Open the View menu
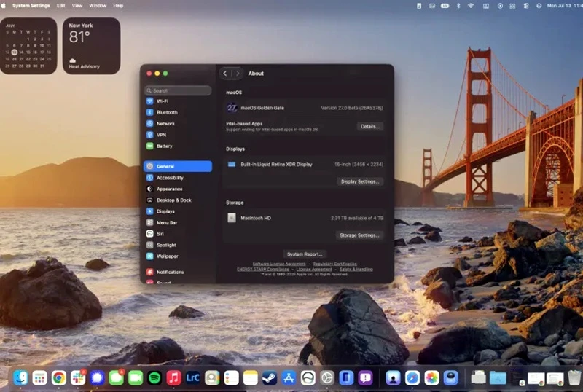This screenshot has width=583, height=392. click(77, 6)
